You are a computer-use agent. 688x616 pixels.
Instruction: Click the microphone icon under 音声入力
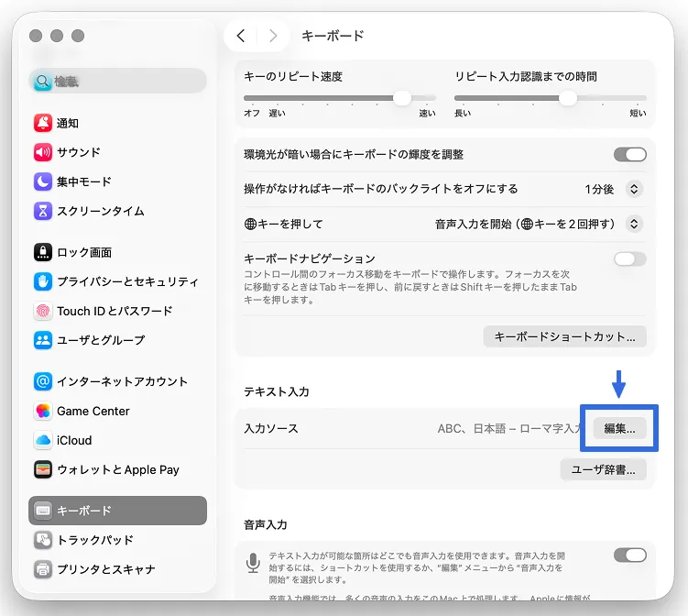click(253, 563)
